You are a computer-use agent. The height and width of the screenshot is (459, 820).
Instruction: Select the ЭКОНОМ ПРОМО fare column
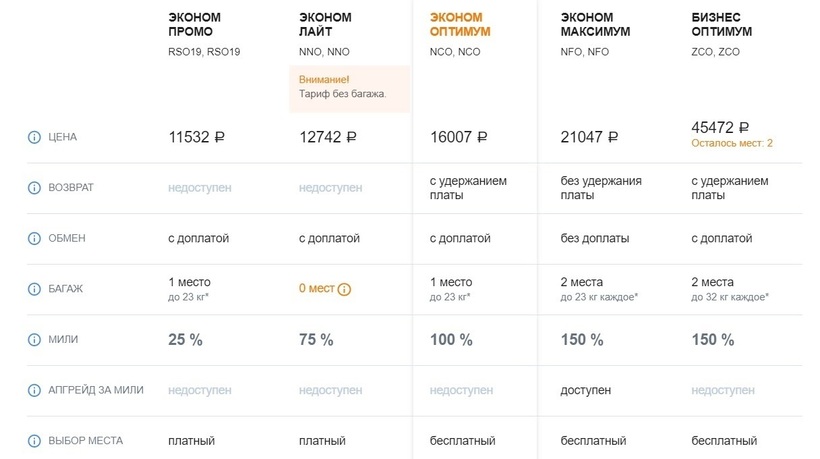(x=195, y=25)
